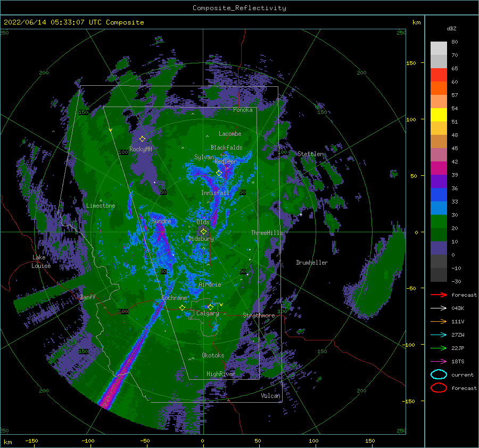The height and width of the screenshot is (448, 479).
Task: Click the Drumheller city label
Action: 312,263
